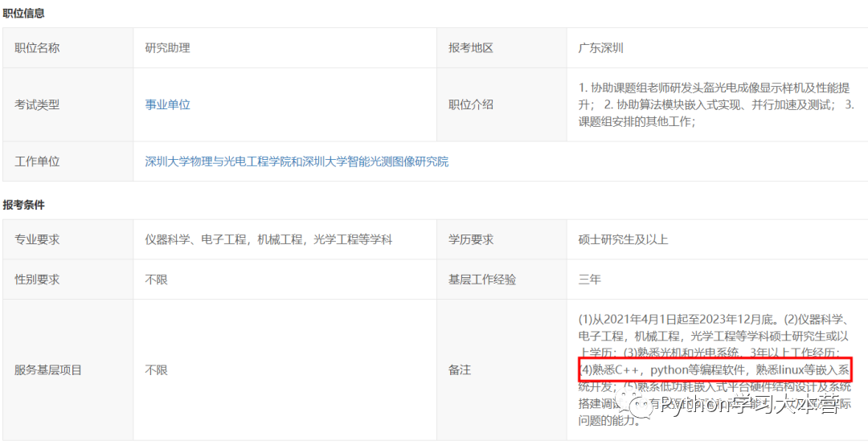
Task: Click the 专业要求 label cell
Action: [68, 239]
